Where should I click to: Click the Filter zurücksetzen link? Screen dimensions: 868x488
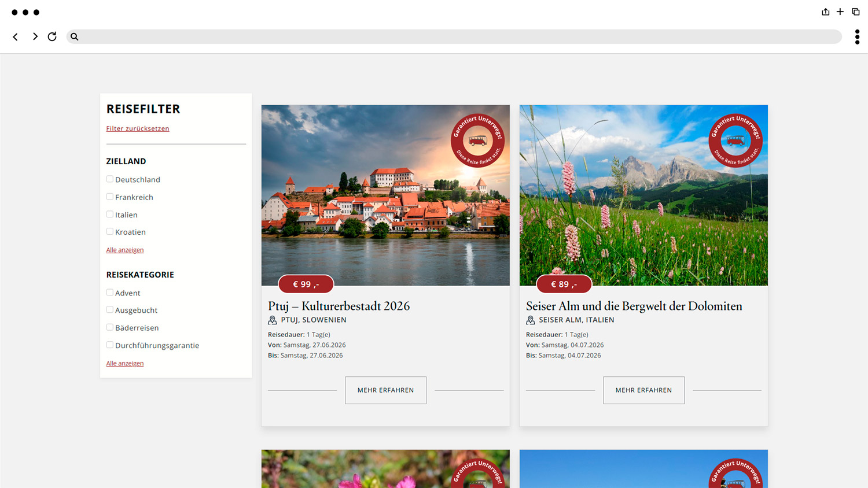click(138, 128)
